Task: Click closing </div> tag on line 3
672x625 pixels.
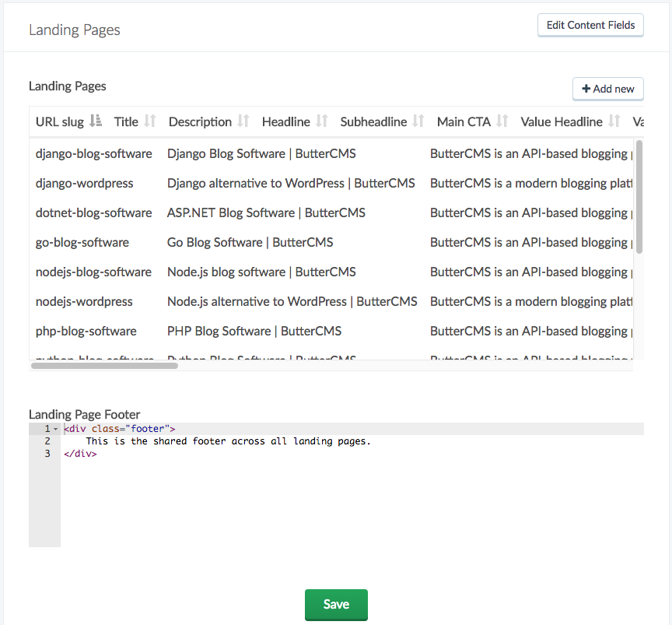Action: (80, 454)
